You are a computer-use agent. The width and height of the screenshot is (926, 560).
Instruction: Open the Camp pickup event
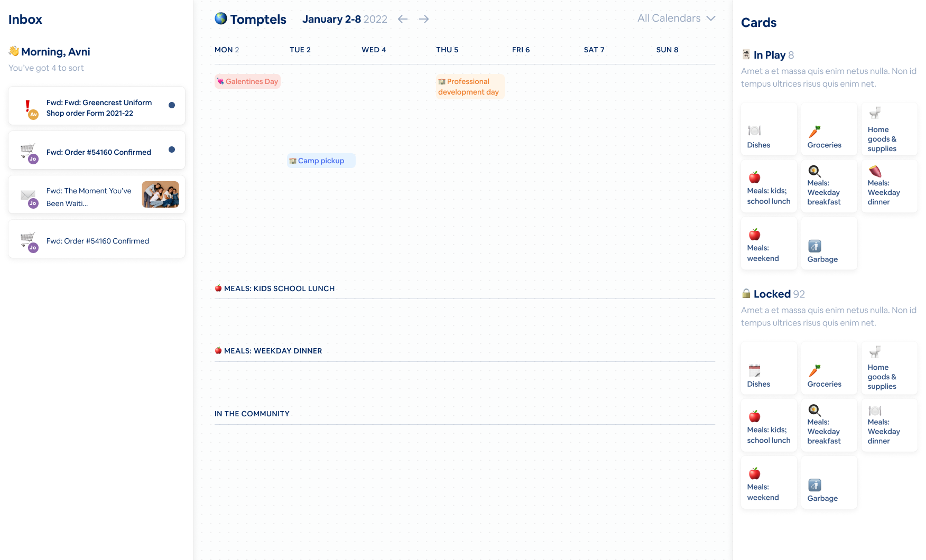point(321,161)
